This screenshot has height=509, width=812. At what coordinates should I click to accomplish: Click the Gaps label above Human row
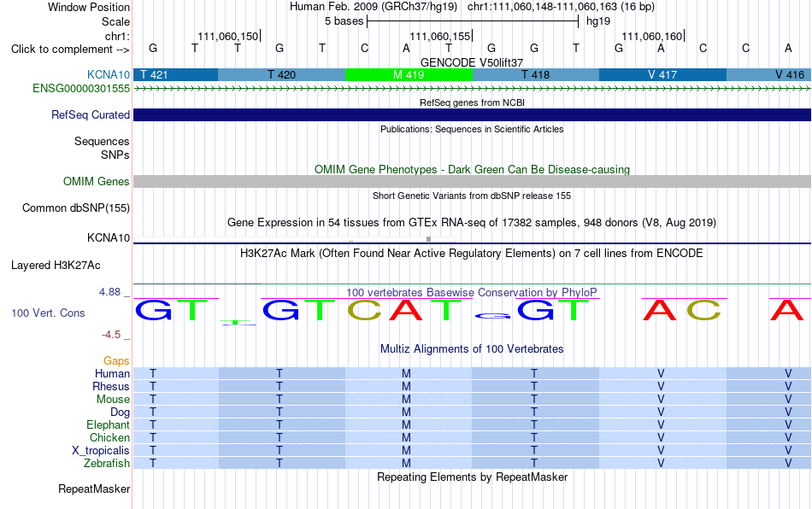click(116, 360)
